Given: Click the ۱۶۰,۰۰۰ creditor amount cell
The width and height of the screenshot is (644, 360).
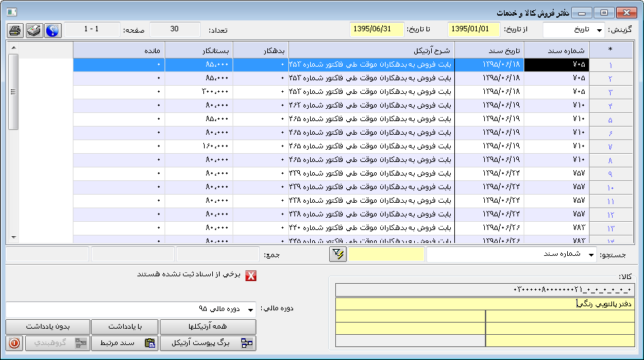Looking at the screenshot, I should tap(199, 146).
